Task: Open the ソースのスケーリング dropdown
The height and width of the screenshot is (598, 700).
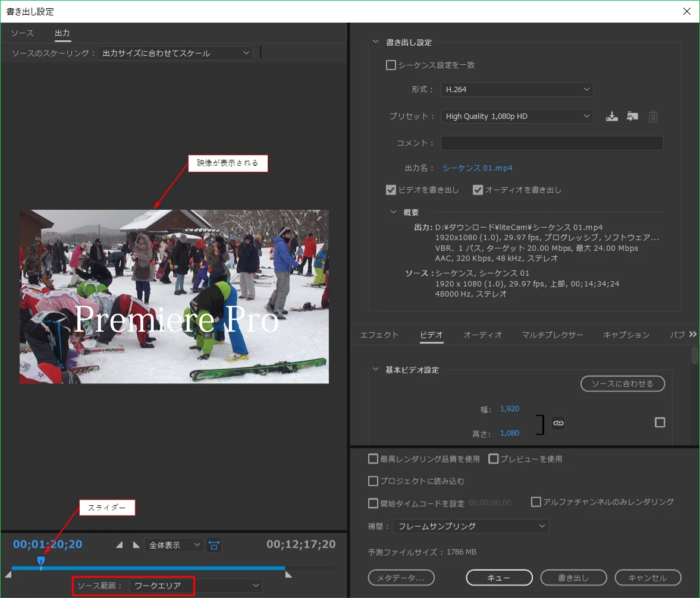Action: click(x=175, y=53)
